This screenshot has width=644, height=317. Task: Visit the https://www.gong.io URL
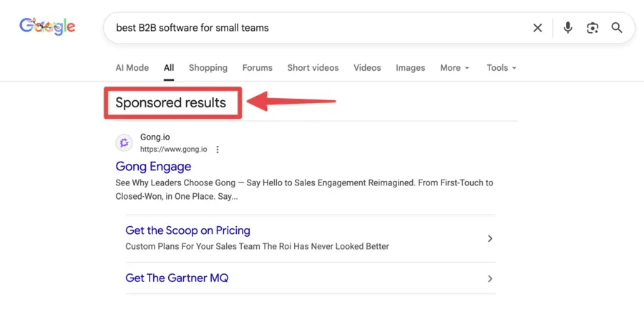(173, 150)
